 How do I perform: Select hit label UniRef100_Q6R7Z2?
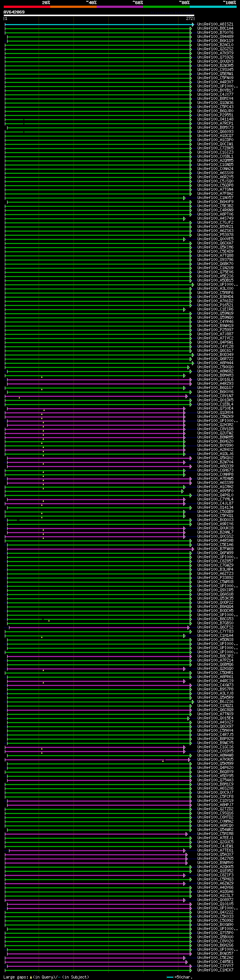(x=215, y=359)
